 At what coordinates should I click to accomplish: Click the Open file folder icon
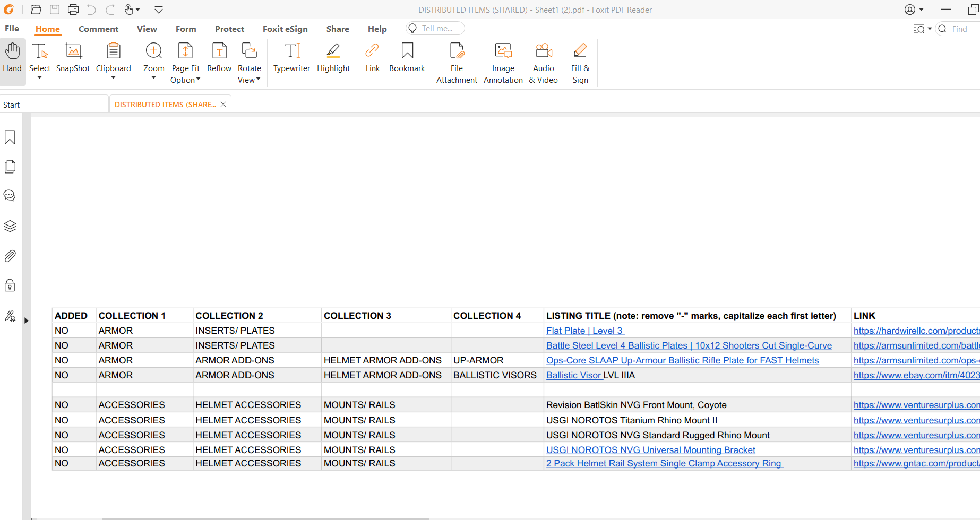(36, 10)
